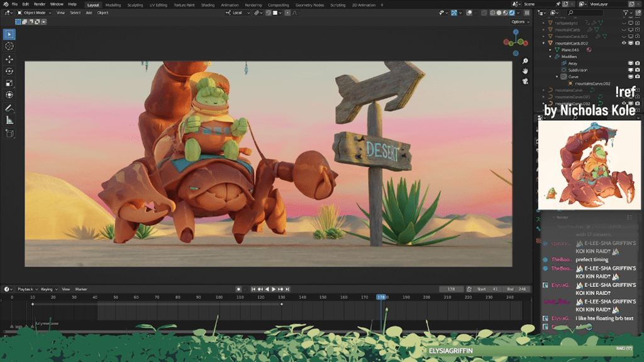Screen dimensions: 644x362
Task: Open the Render menu
Action: [x=40, y=4]
